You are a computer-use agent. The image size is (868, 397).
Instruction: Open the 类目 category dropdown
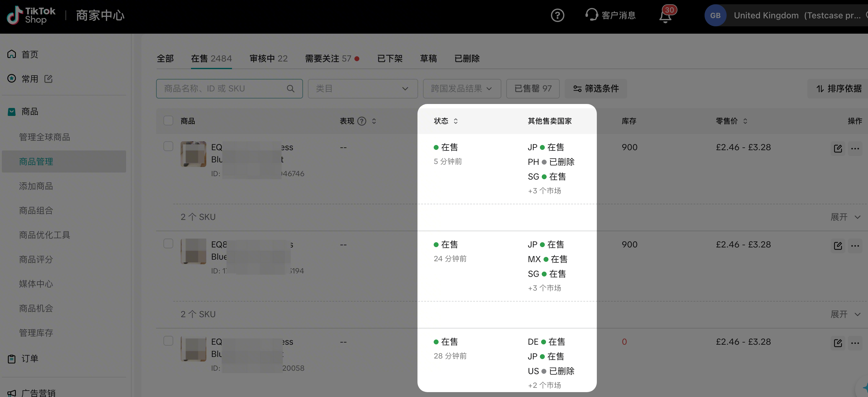point(363,89)
